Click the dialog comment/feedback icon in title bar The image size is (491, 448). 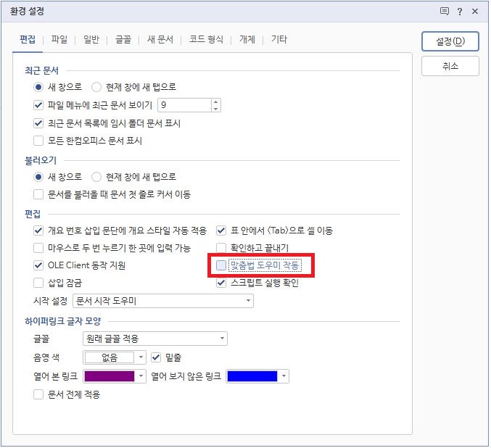point(444,12)
